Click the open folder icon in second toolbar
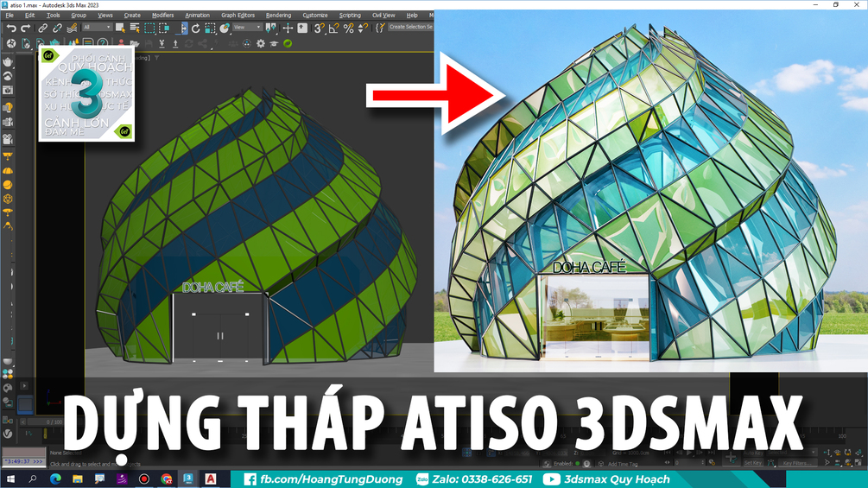868x488 pixels. pyautogui.click(x=135, y=43)
